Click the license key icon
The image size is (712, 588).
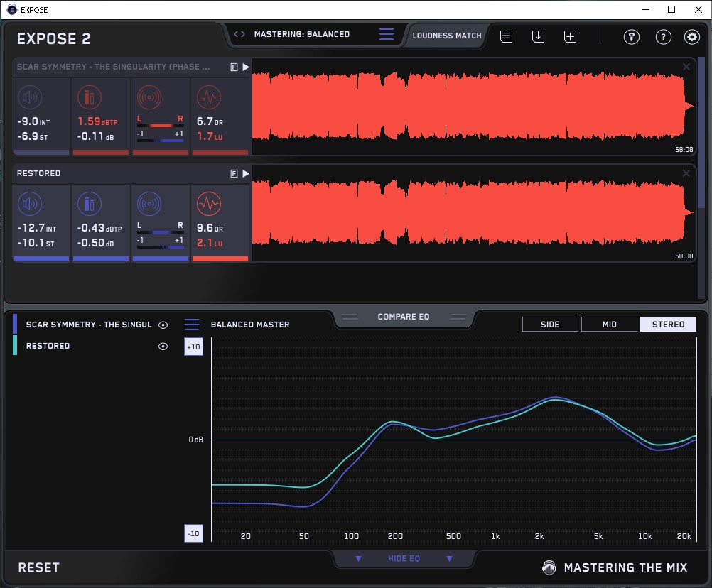coord(632,37)
